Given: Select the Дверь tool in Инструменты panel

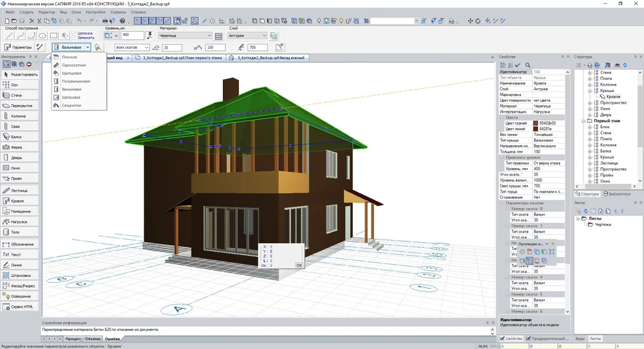Looking at the screenshot, I should tap(20, 158).
